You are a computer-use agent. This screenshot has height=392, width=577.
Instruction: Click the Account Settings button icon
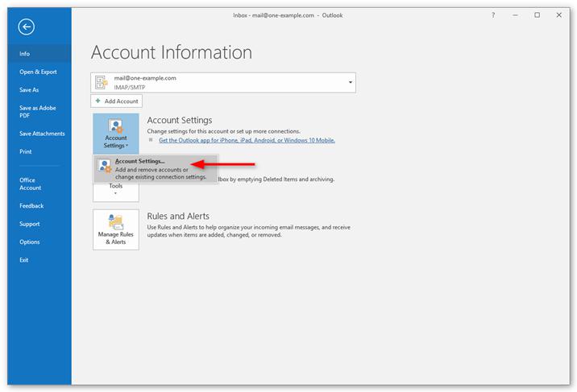(115, 126)
